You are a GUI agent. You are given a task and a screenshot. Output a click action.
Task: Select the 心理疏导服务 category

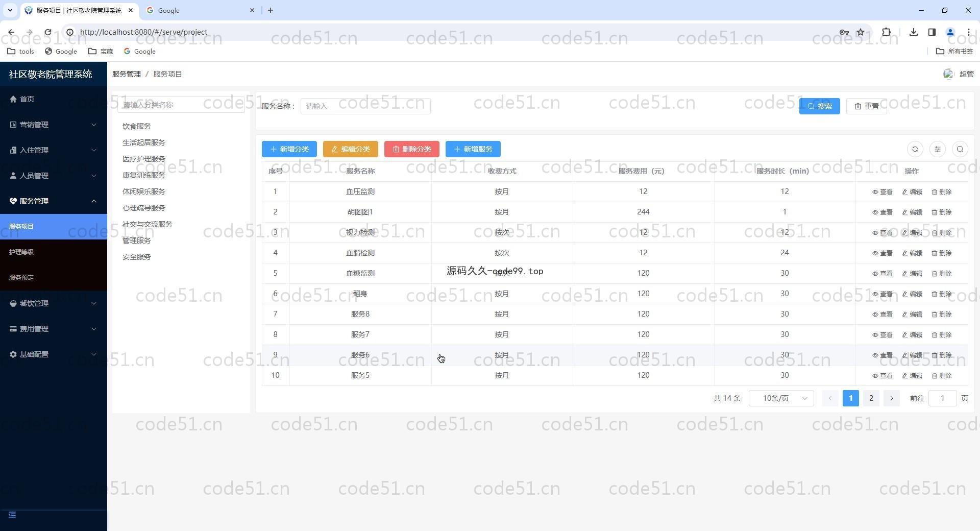144,208
